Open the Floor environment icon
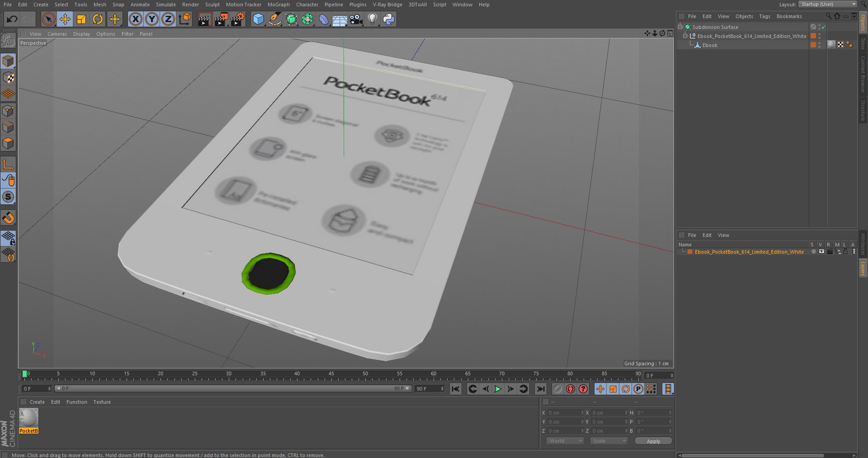The image size is (868, 458). [x=340, y=19]
